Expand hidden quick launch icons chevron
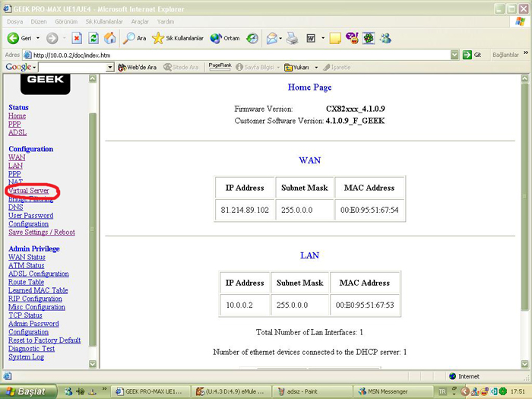This screenshot has width=532, height=399. (x=105, y=389)
